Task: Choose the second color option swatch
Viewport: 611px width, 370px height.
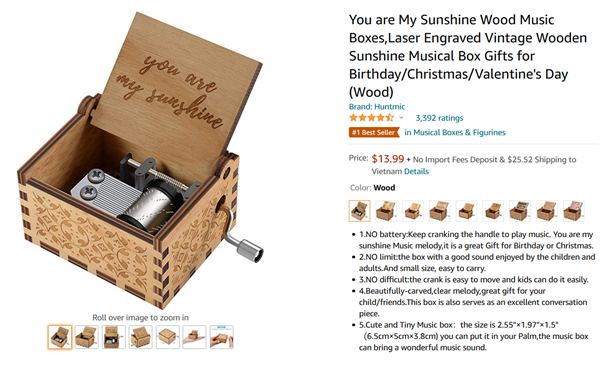Action: 386,211
